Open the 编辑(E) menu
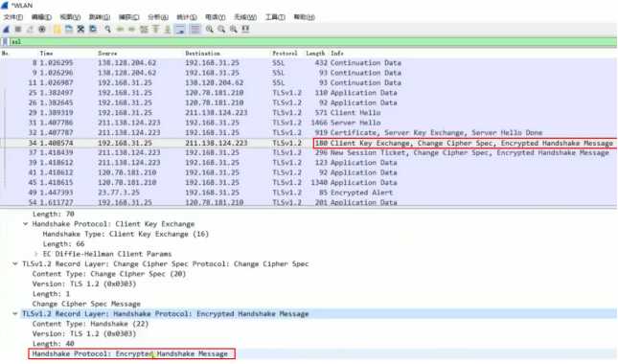 coord(41,17)
